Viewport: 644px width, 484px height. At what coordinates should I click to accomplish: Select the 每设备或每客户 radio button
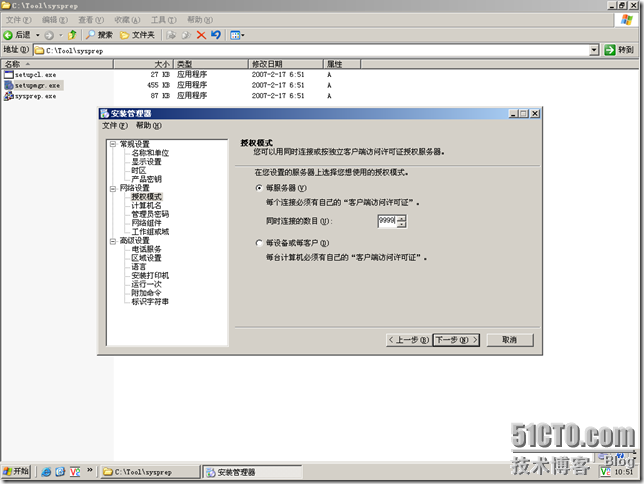(259, 243)
